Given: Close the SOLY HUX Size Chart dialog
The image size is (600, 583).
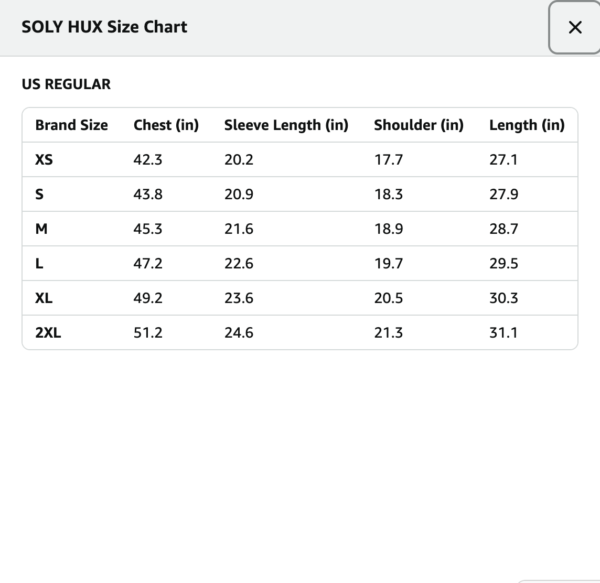Looking at the screenshot, I should click(x=574, y=28).
